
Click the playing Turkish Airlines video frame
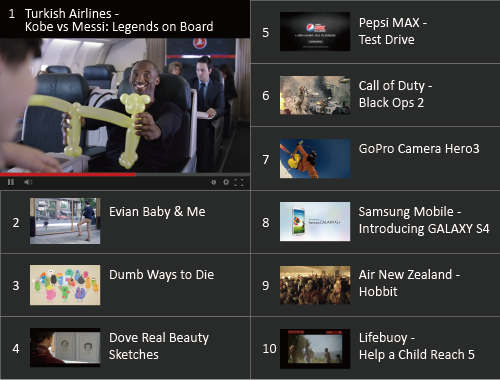[125, 105]
